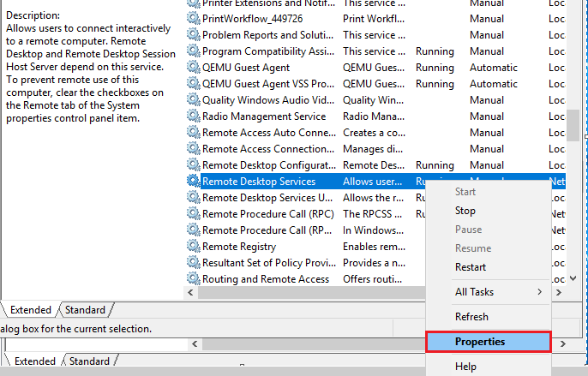Click the Resultant Set of Policy Provider gear icon
This screenshot has height=376, width=588.
pyautogui.click(x=194, y=263)
